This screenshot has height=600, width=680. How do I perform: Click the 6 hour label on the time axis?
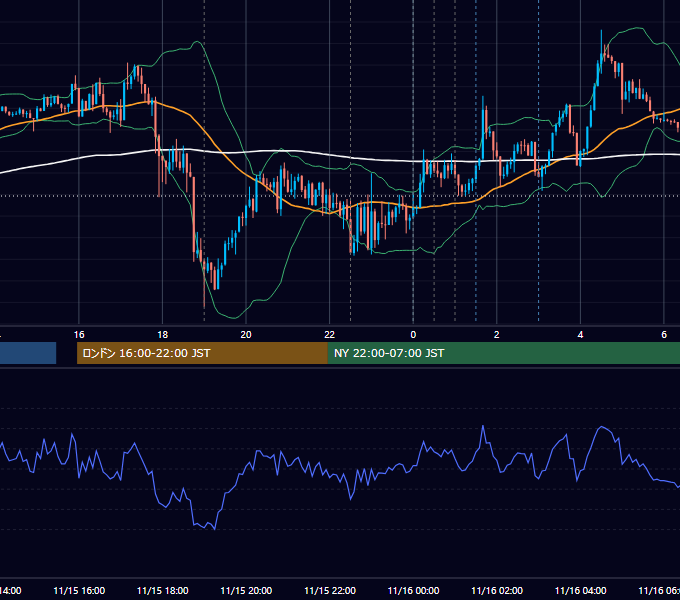664,335
